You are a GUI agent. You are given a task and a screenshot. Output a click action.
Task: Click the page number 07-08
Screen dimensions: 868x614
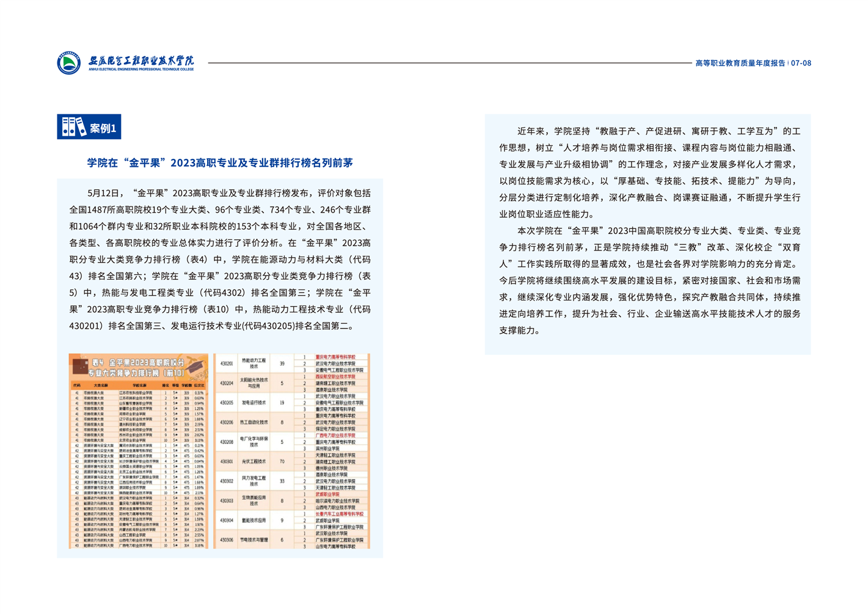(801, 63)
